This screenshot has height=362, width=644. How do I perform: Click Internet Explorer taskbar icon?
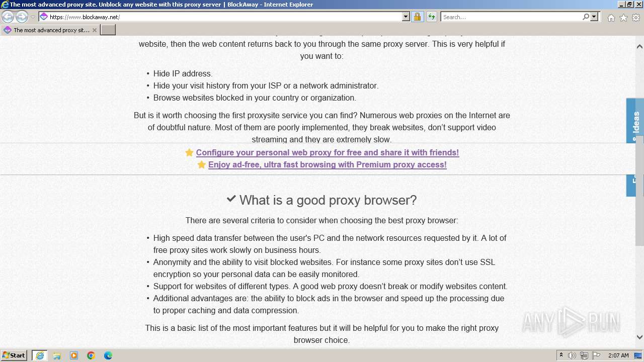(40, 355)
